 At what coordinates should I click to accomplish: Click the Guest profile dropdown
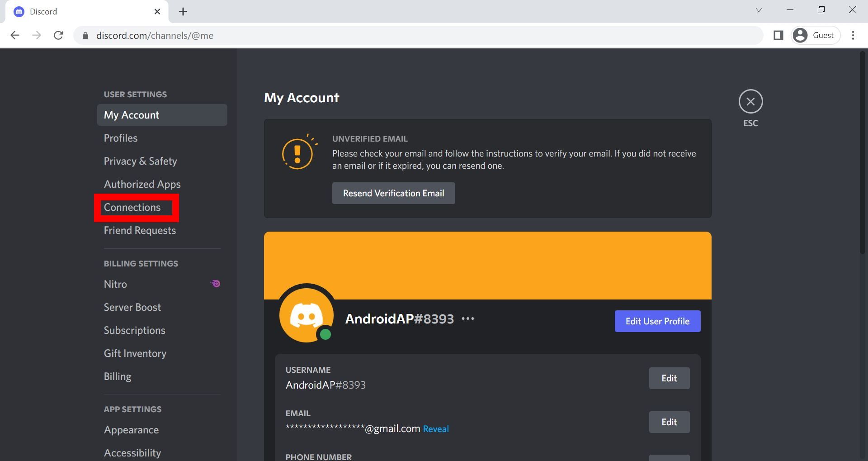click(x=815, y=35)
